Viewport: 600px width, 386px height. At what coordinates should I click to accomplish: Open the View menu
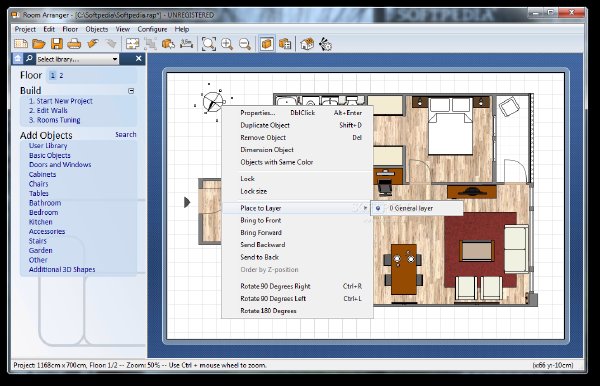point(122,29)
